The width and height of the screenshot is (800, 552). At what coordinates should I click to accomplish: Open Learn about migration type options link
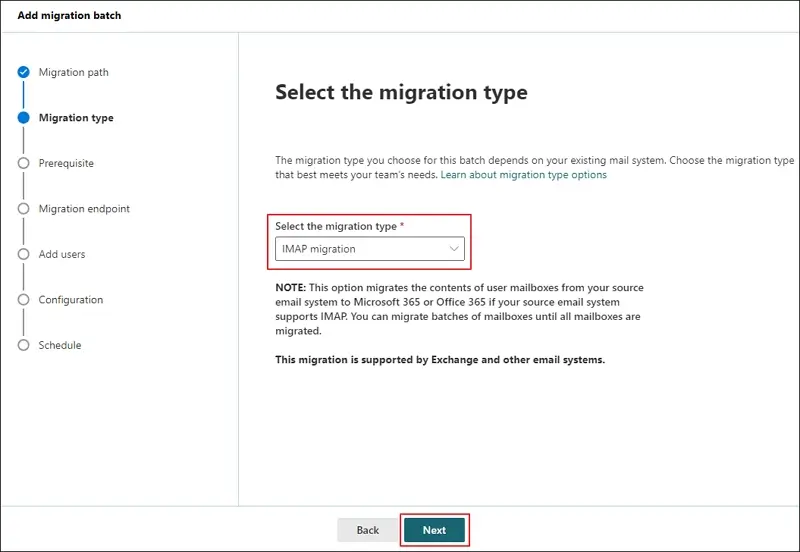pos(523,175)
